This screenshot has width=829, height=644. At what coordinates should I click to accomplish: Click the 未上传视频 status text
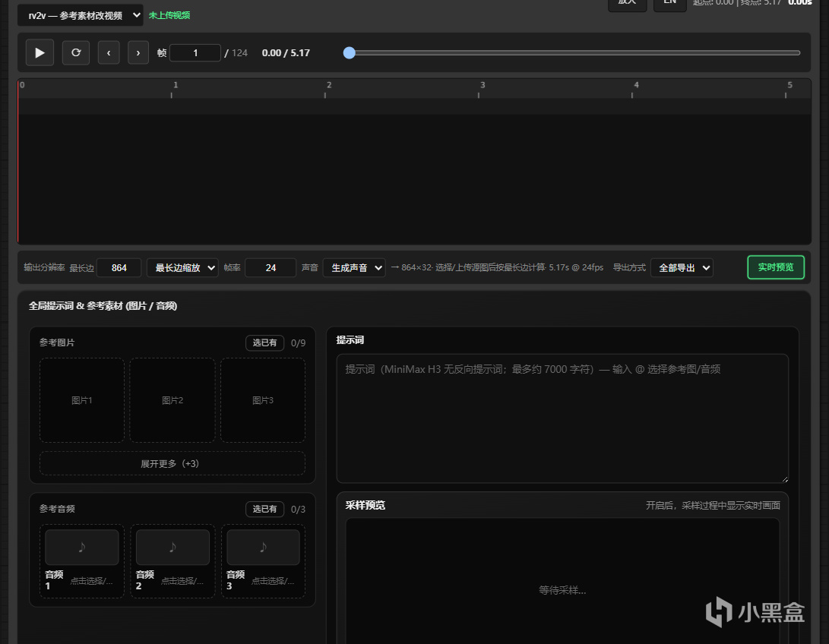[169, 15]
